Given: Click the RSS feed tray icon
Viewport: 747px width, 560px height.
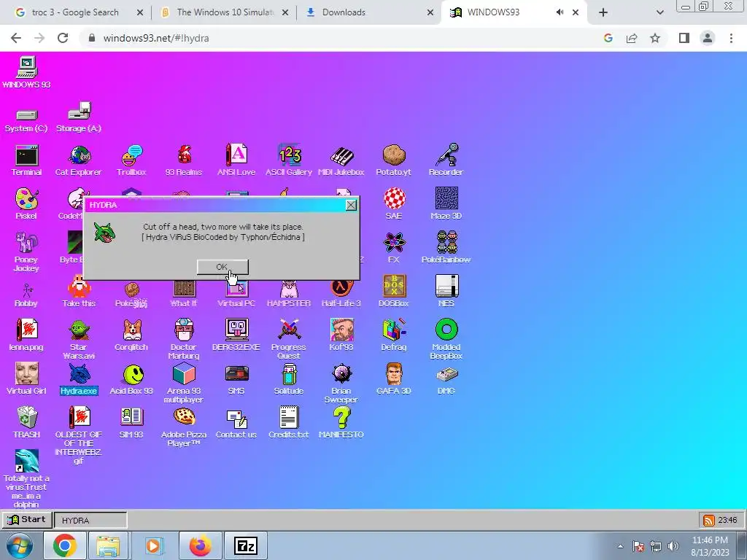Looking at the screenshot, I should (x=708, y=520).
